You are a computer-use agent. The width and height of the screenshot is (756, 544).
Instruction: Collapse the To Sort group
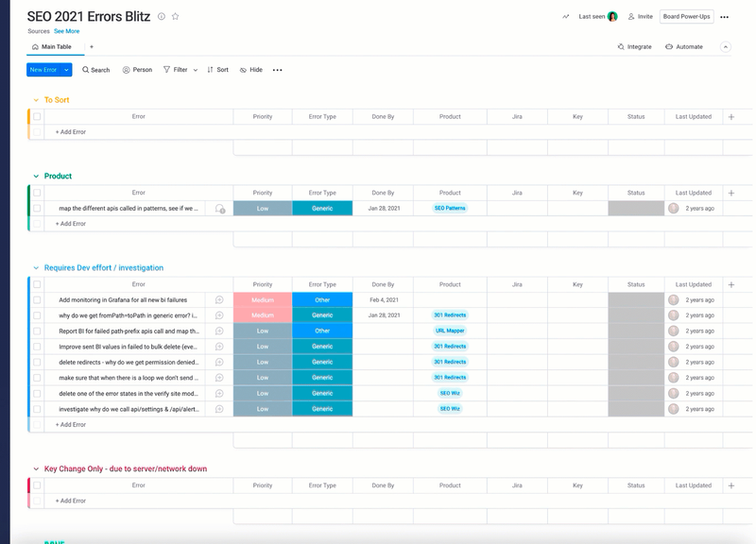pos(36,100)
